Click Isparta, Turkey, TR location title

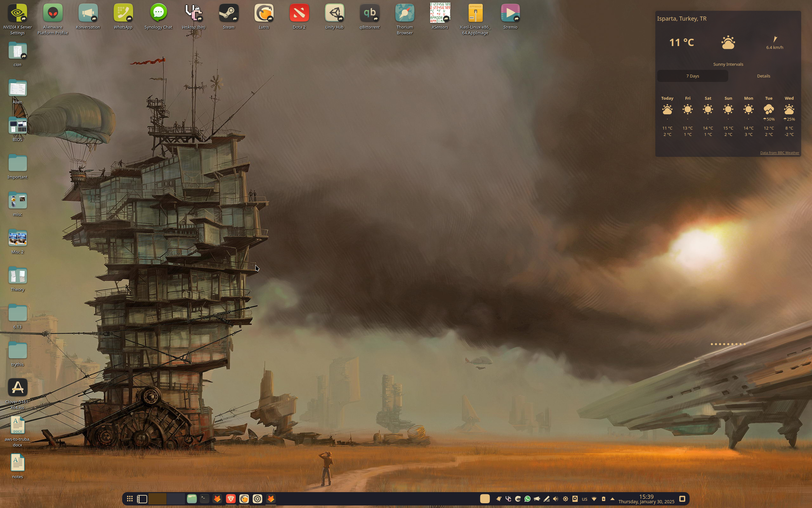pyautogui.click(x=682, y=18)
